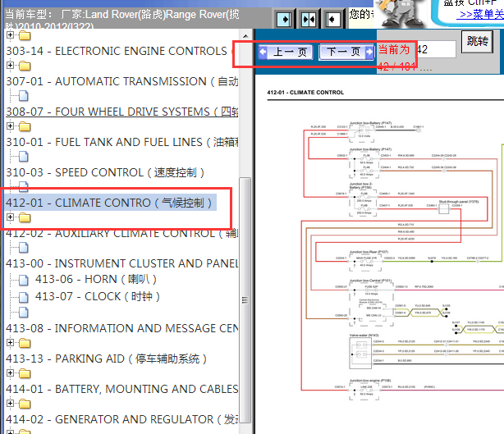Expand the node preceding 303-14 ELECTRONIC ENGINE CONTROLS
The image size is (504, 434).
(11, 34)
